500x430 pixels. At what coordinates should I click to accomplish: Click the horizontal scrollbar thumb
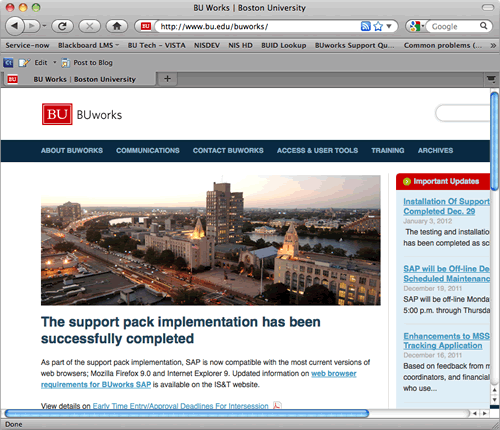tap(187, 414)
